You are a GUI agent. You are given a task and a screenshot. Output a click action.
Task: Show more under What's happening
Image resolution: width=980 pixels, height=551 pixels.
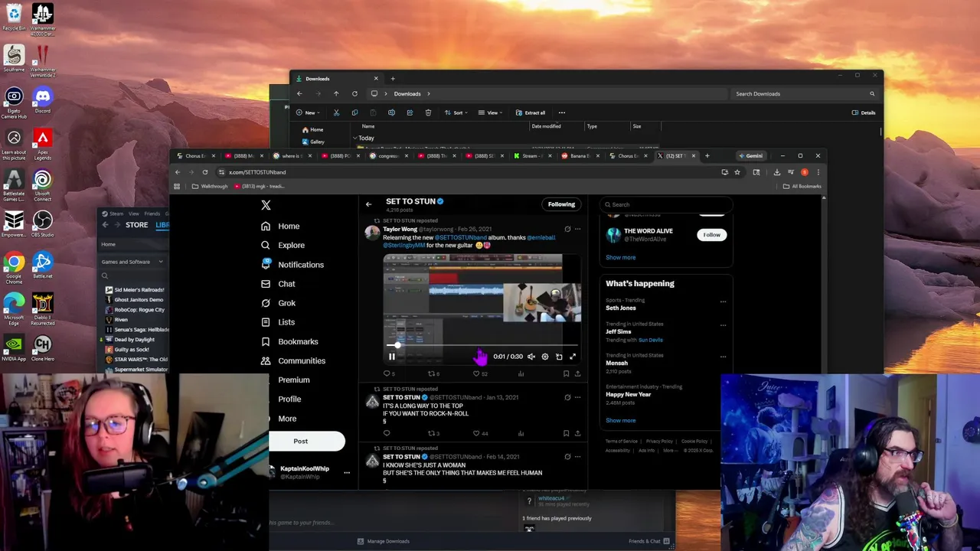click(620, 420)
